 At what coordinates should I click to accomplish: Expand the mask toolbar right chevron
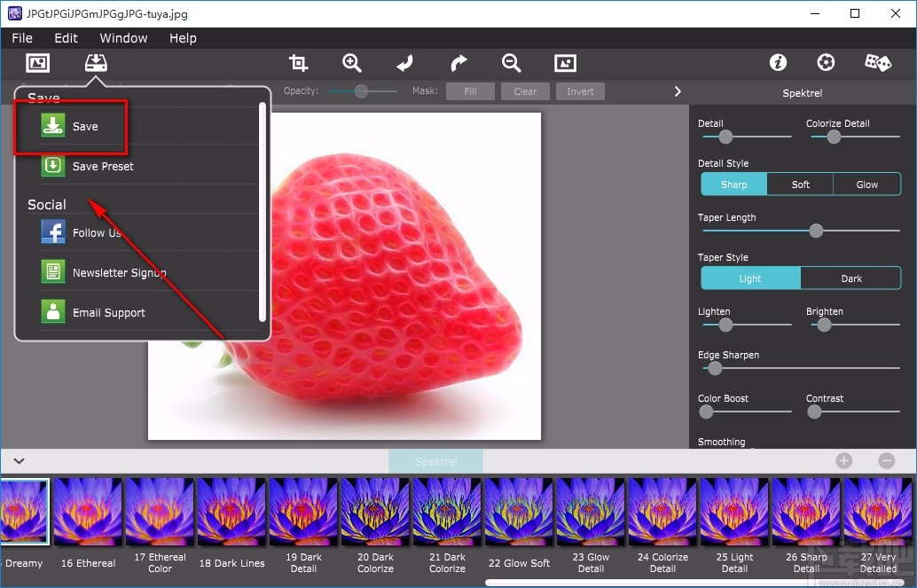pyautogui.click(x=678, y=91)
